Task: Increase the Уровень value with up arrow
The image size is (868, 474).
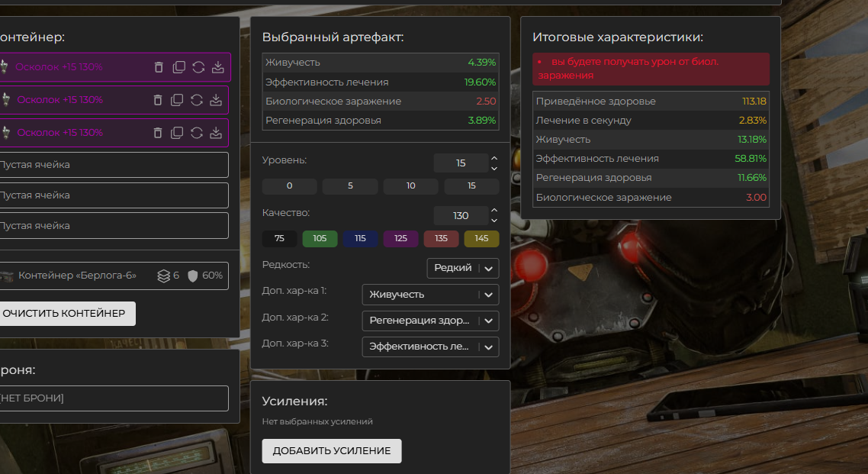Action: tap(494, 158)
